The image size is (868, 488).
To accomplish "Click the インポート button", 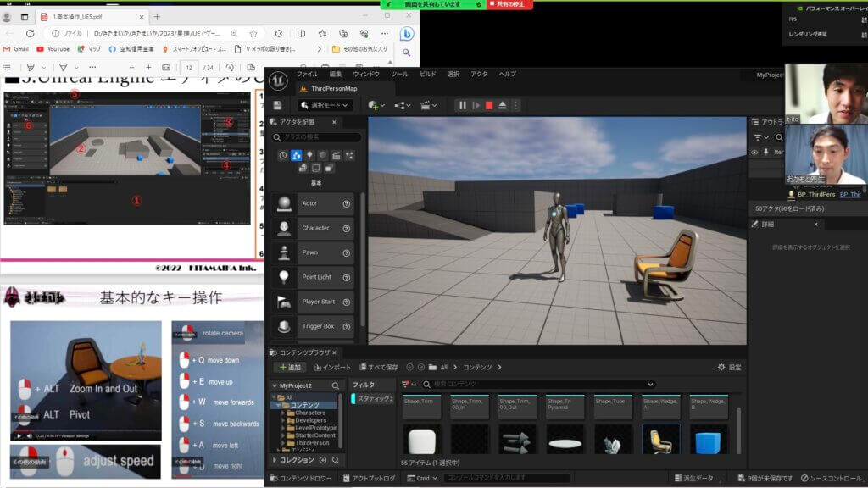I will [x=332, y=368].
